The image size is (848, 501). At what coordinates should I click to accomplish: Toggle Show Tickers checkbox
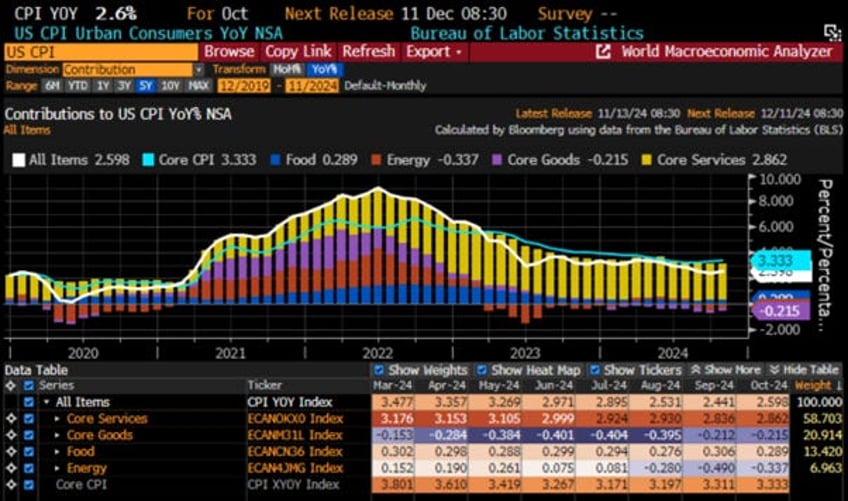point(594,370)
